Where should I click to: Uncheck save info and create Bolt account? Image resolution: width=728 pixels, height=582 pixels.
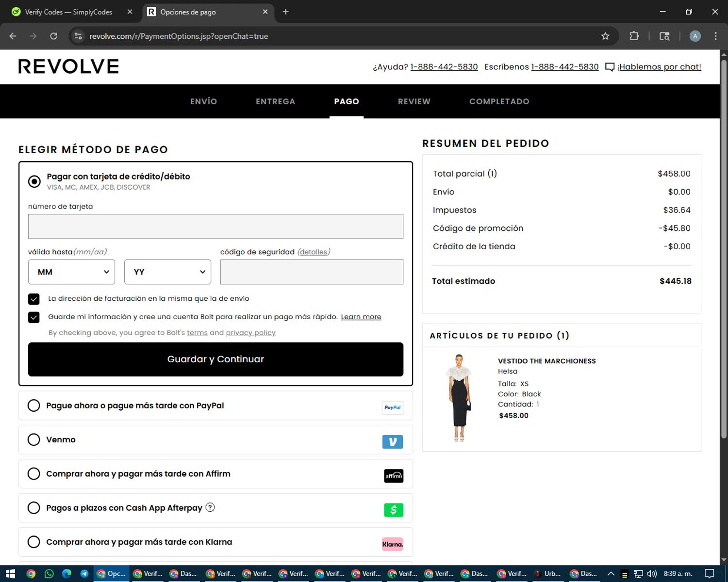click(x=34, y=317)
